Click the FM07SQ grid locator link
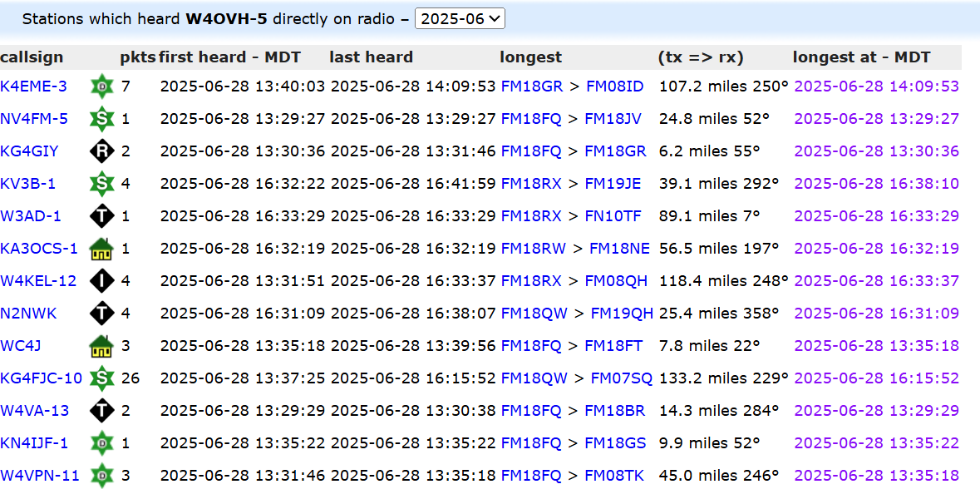 (x=622, y=378)
